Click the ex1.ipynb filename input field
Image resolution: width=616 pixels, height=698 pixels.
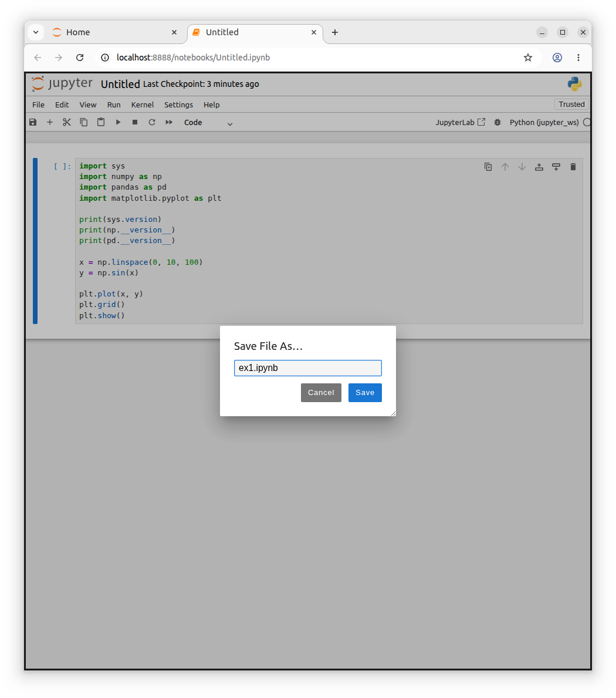click(308, 368)
